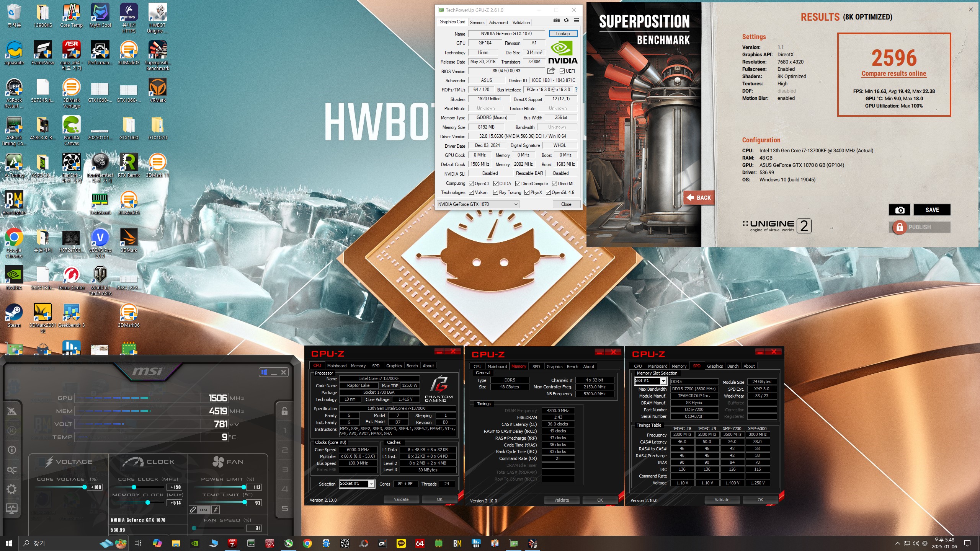
Task: Open SPD tab in middle CPU-Z window
Action: pos(536,367)
